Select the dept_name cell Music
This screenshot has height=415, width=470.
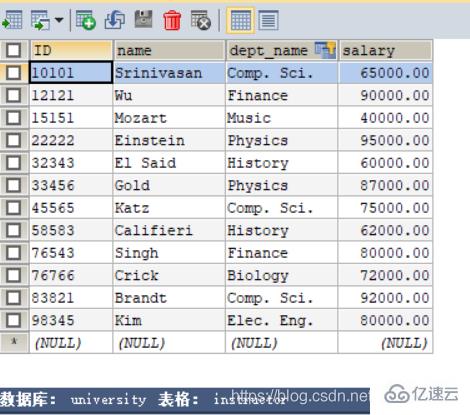pos(282,118)
